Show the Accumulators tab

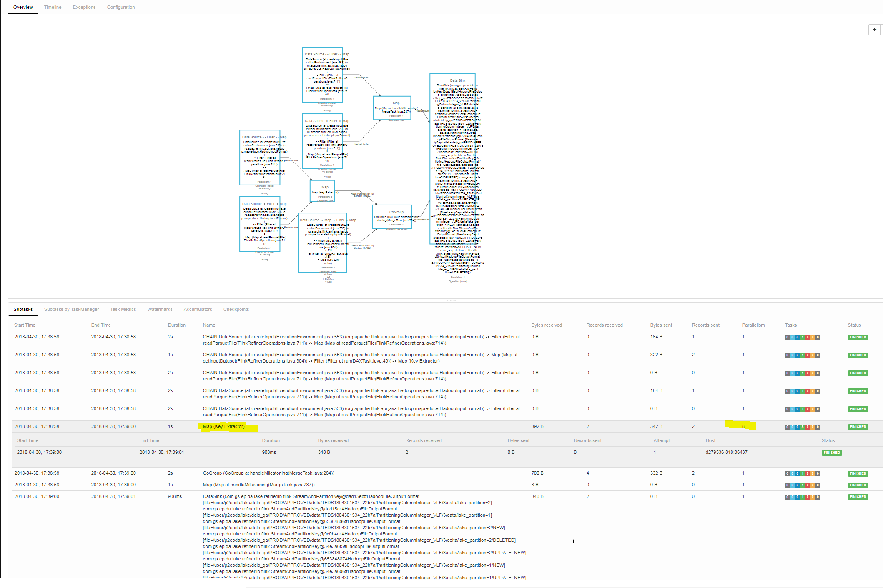click(x=198, y=310)
